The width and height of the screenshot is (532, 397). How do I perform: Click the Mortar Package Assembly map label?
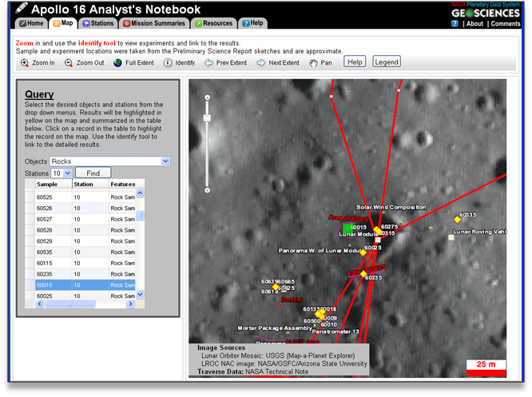point(275,328)
